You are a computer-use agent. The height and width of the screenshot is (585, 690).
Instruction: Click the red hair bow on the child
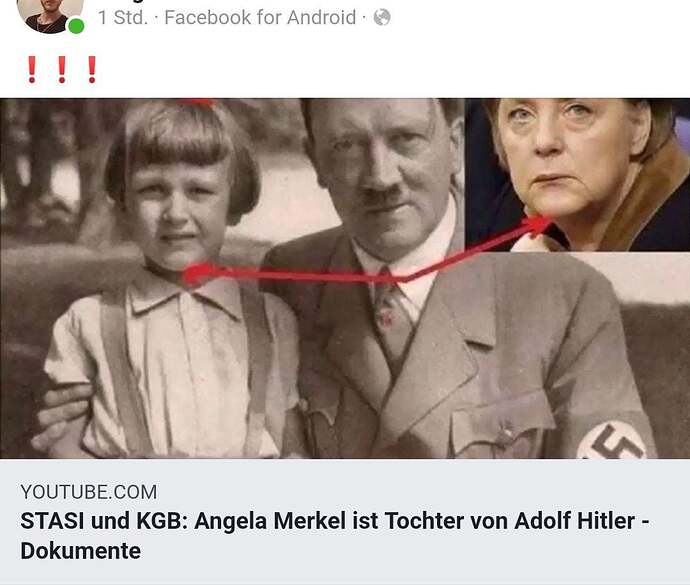click(x=197, y=103)
